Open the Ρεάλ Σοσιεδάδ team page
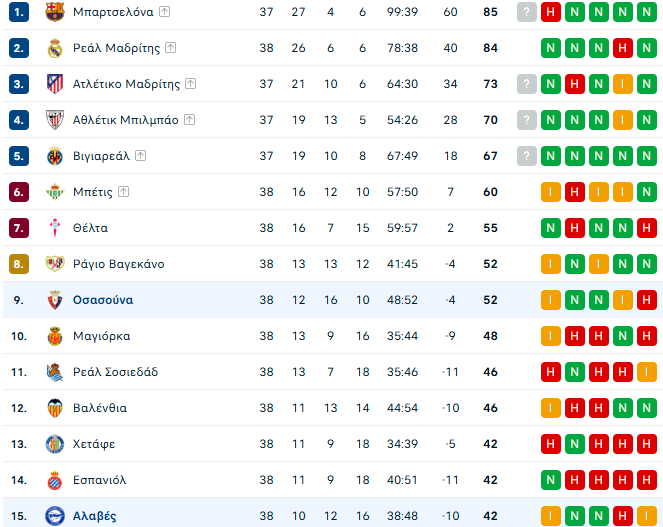This screenshot has width=663, height=527. [115, 372]
